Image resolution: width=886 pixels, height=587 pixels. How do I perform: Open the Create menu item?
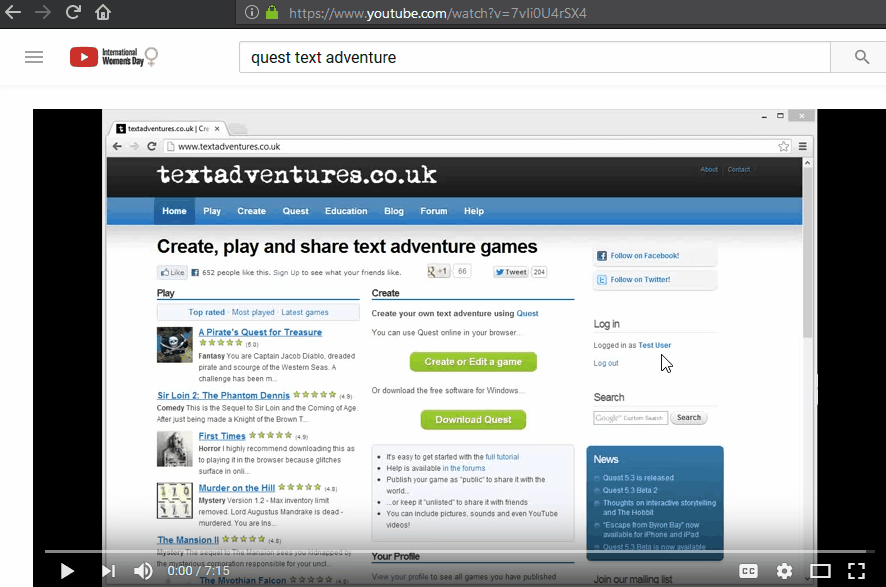251,211
